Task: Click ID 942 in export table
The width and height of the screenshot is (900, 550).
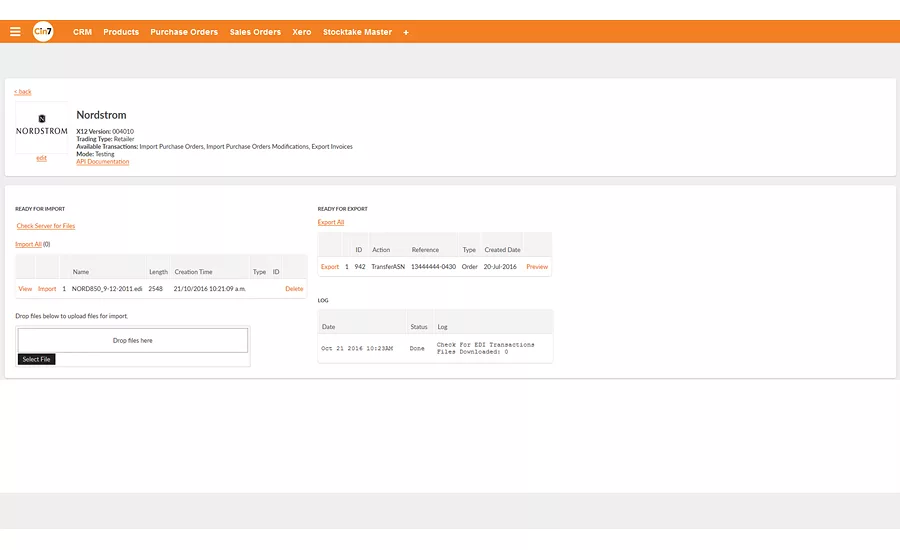Action: (x=360, y=267)
